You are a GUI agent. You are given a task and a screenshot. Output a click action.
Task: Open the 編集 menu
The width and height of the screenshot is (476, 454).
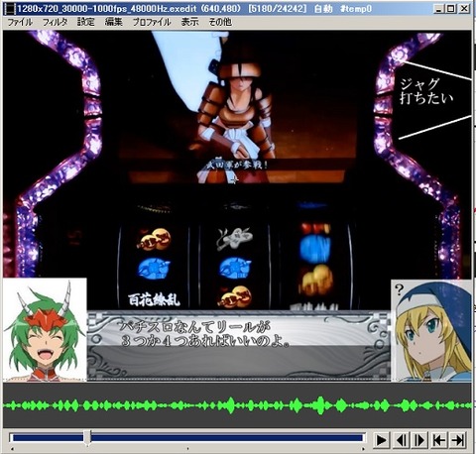[114, 22]
